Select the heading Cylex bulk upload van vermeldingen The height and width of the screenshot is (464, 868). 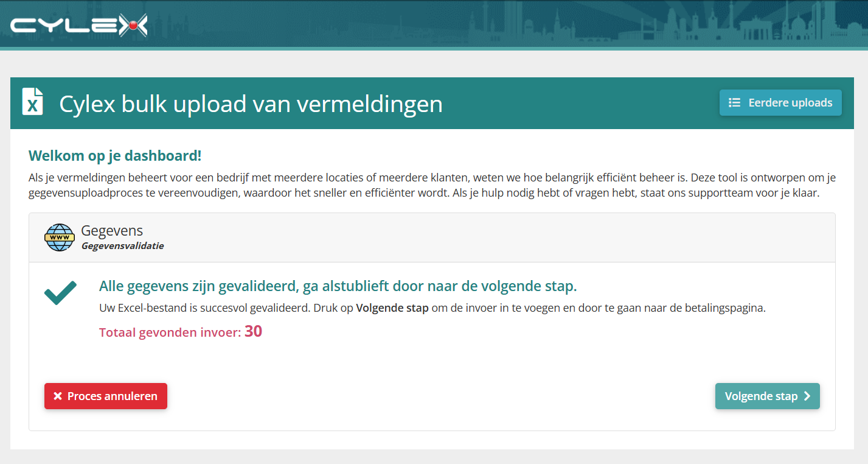[251, 104]
